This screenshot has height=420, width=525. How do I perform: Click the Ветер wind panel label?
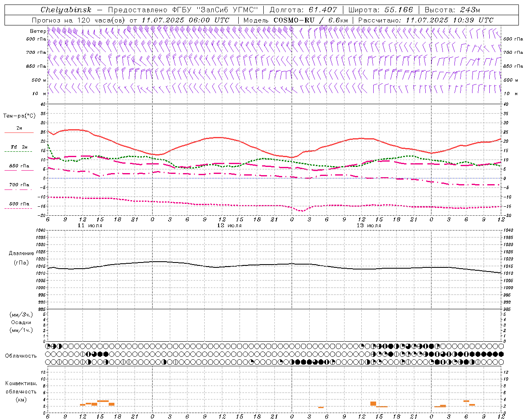(x=38, y=31)
